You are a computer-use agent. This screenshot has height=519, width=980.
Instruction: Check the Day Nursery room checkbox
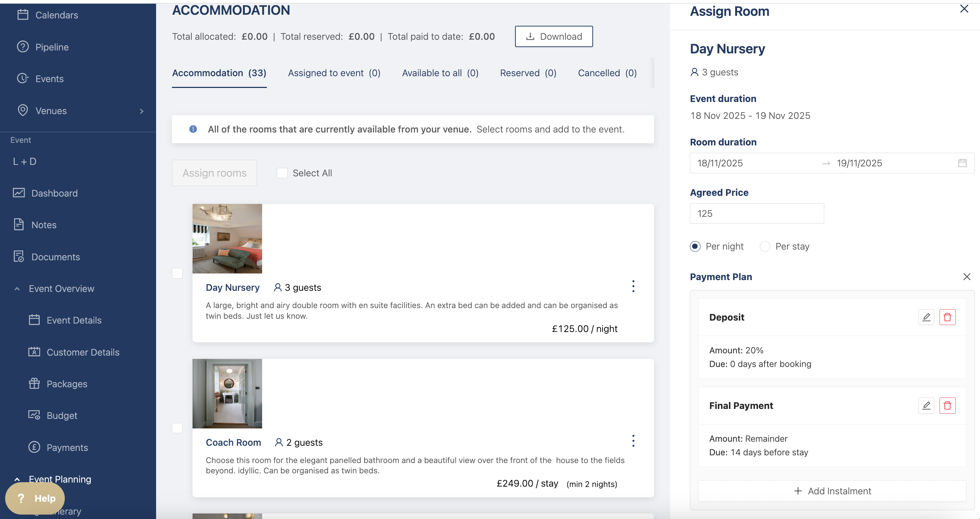[x=177, y=273]
